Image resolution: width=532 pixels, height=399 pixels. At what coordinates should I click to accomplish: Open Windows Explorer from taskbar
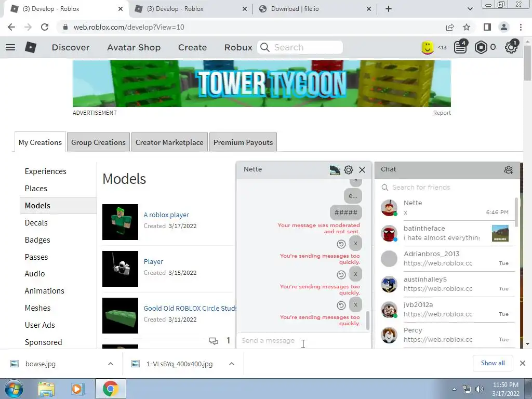(x=46, y=389)
